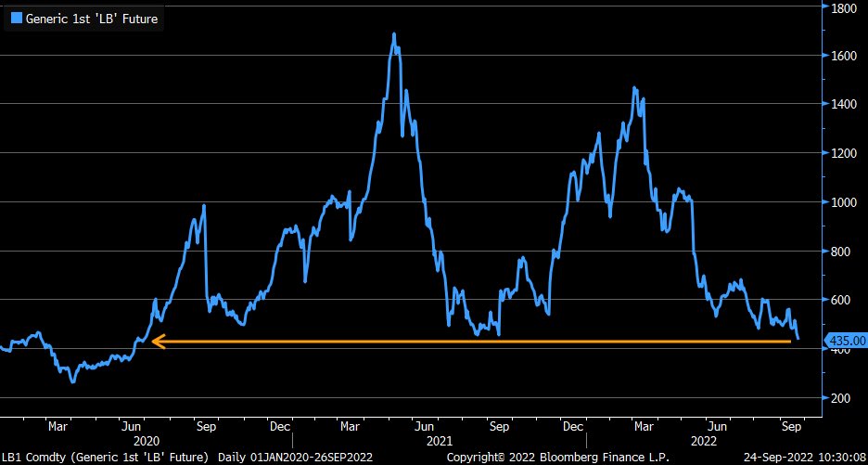This screenshot has height=465, width=868.
Task: Click the Jun label above 2021
Action: pos(424,427)
